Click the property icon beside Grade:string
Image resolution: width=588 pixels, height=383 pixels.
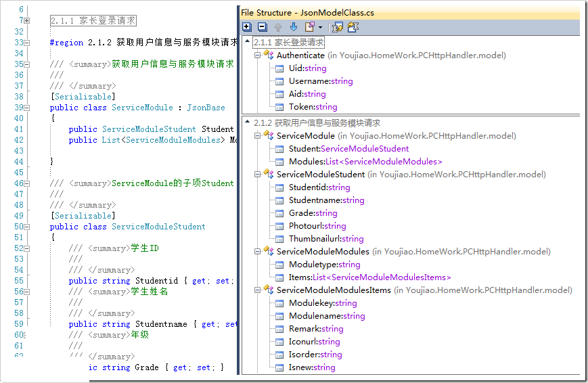coord(279,213)
